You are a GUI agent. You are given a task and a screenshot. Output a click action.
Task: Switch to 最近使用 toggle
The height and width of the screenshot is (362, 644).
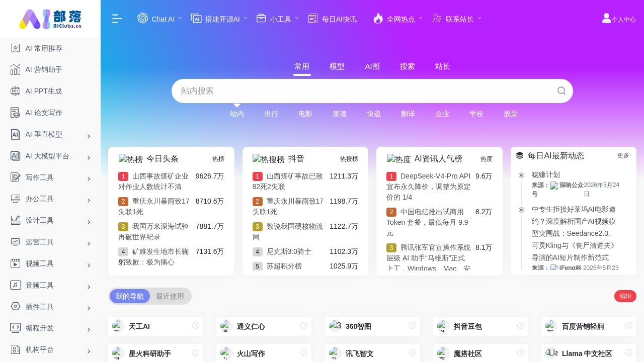[170, 296]
